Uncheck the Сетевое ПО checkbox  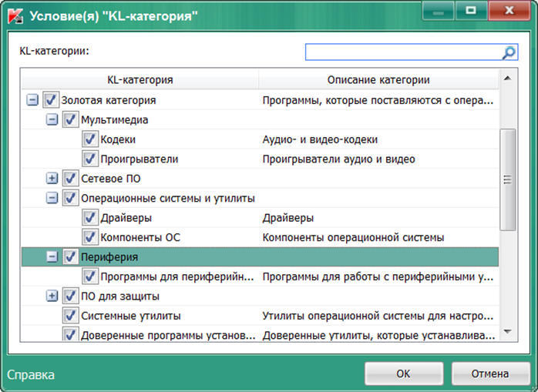coord(70,179)
